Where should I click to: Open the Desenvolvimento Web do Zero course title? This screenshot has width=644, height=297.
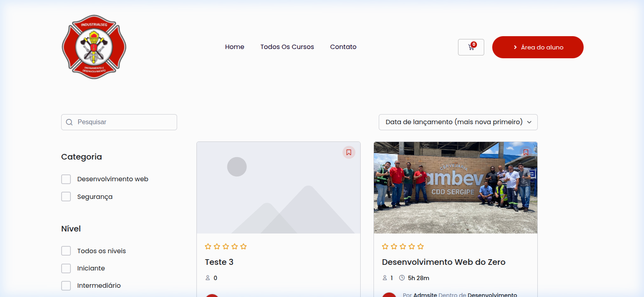444,262
